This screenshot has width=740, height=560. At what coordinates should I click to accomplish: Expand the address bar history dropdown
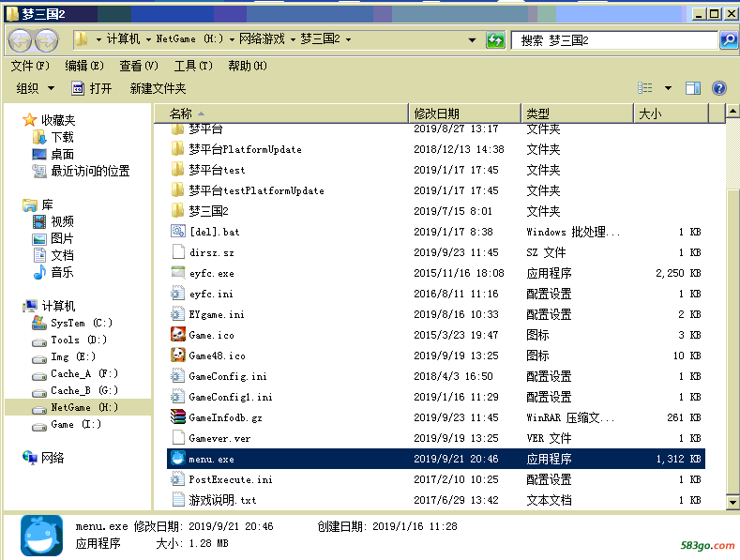(472, 40)
